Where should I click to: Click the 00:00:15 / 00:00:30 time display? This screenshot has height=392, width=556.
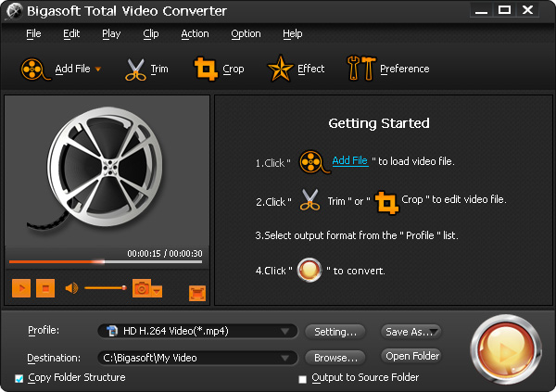click(x=165, y=253)
